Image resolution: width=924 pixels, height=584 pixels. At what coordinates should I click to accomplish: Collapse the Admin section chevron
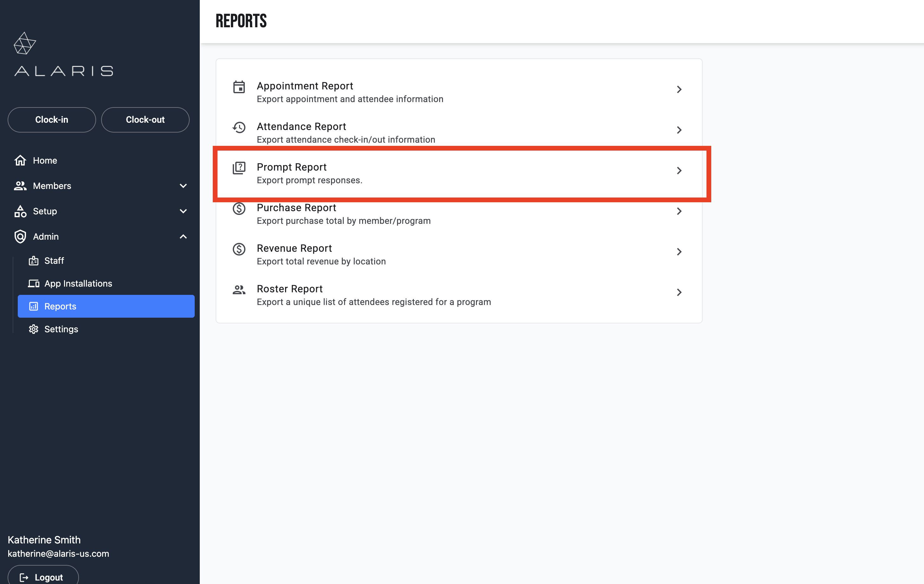(183, 237)
